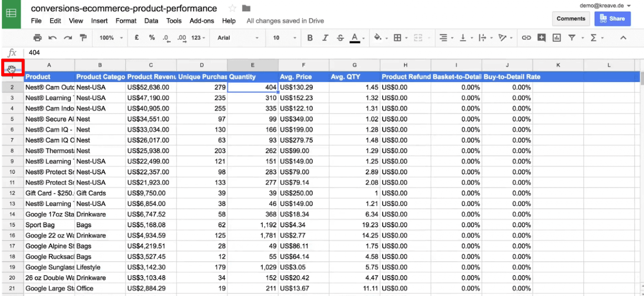Apply currency format with the pound icon
This screenshot has width=644, height=296.
click(x=136, y=38)
